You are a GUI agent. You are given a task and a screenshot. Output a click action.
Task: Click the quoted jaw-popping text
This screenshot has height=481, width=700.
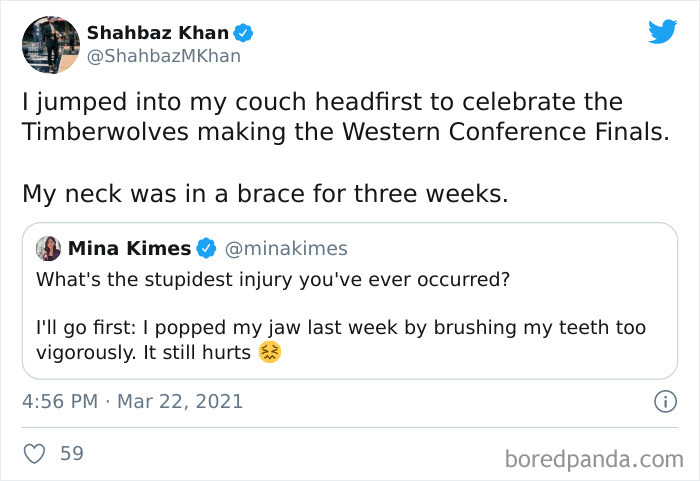pyautogui.click(x=340, y=340)
